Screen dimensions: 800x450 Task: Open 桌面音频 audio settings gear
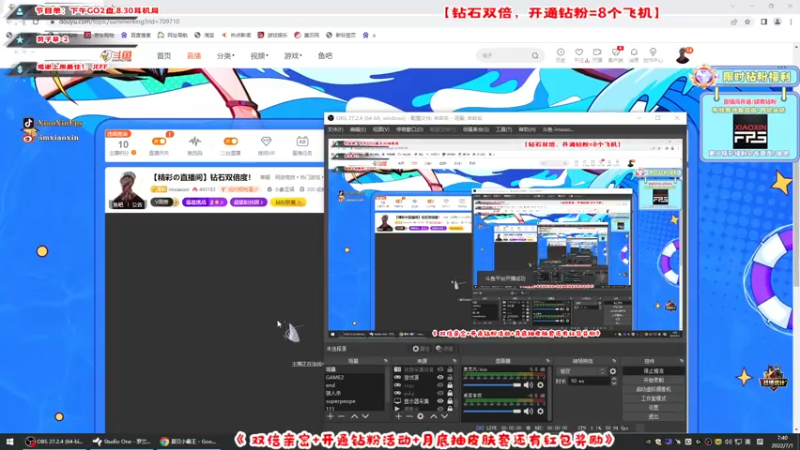click(x=540, y=411)
